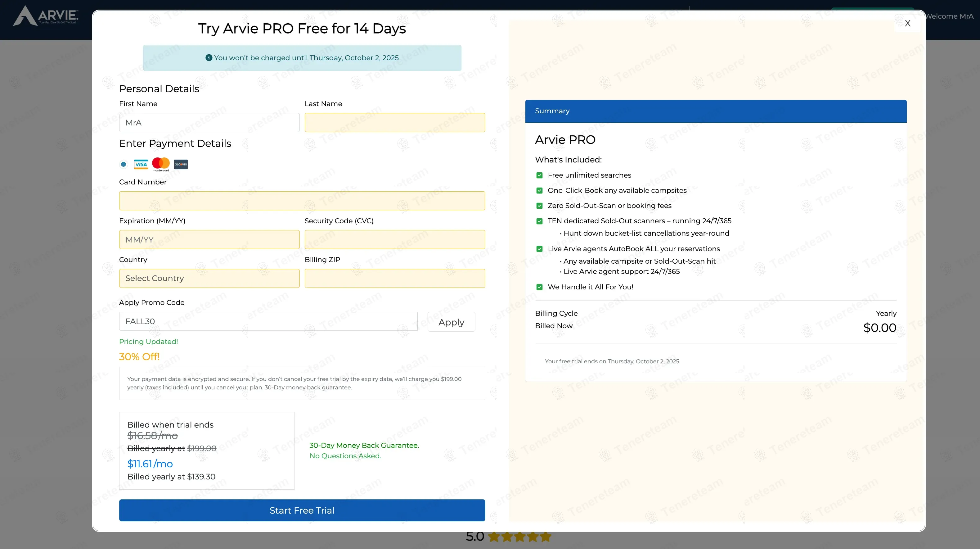Click the payment data encrypted notice
Viewport: 980px width, 549px height.
click(302, 383)
